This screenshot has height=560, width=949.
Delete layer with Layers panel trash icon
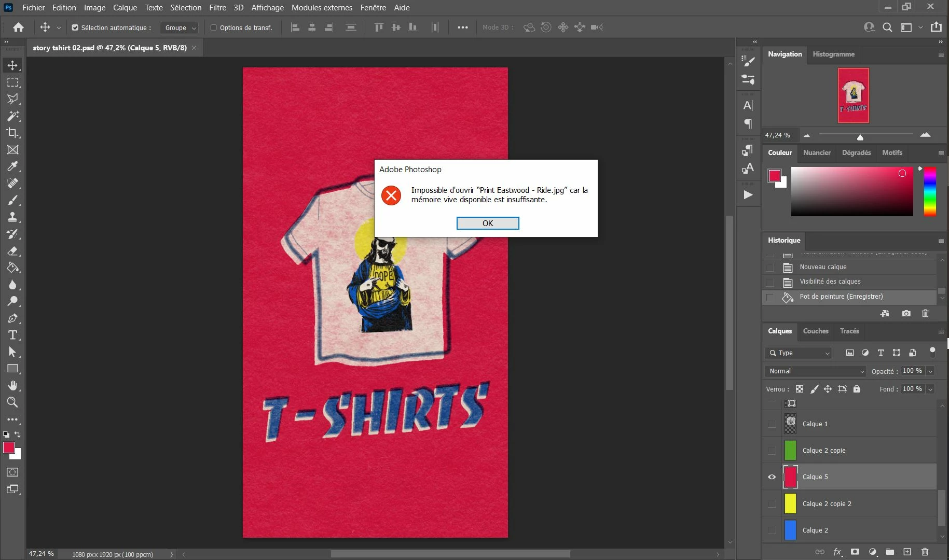(x=925, y=552)
